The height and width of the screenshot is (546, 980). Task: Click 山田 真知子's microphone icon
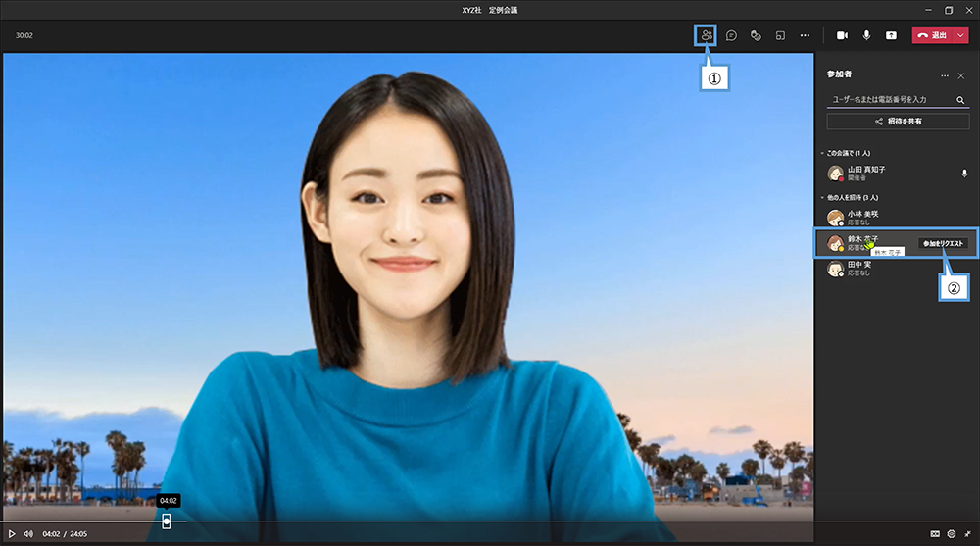tap(964, 174)
